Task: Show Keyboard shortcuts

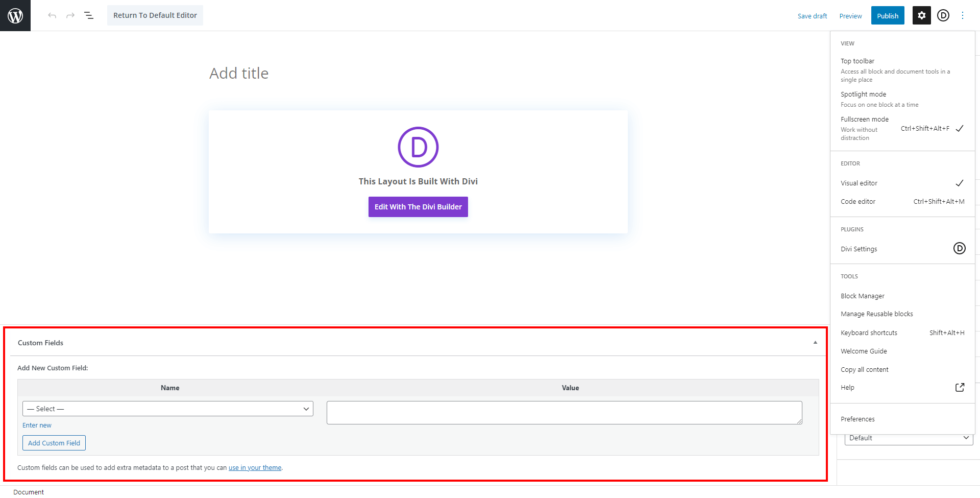Action: (902, 333)
